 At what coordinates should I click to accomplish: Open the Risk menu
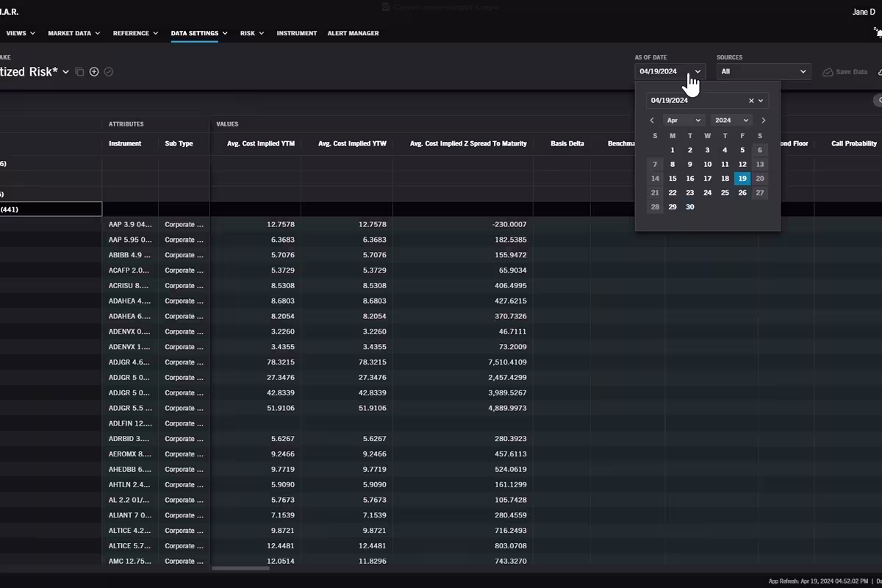point(252,33)
